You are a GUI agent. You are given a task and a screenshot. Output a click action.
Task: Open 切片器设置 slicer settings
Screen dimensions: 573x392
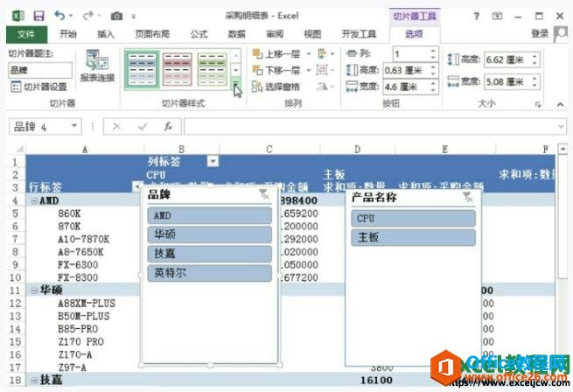[x=38, y=87]
